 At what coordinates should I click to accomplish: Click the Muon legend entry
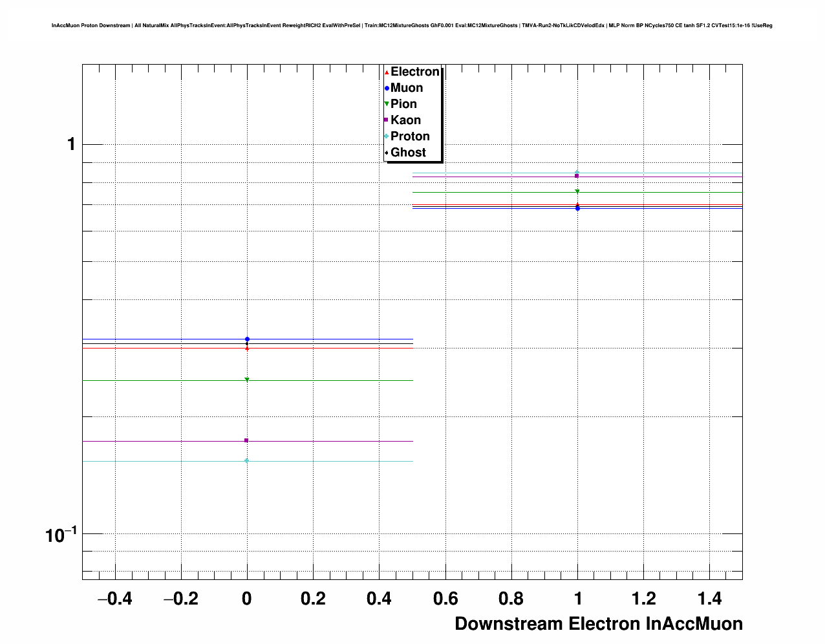click(x=404, y=88)
